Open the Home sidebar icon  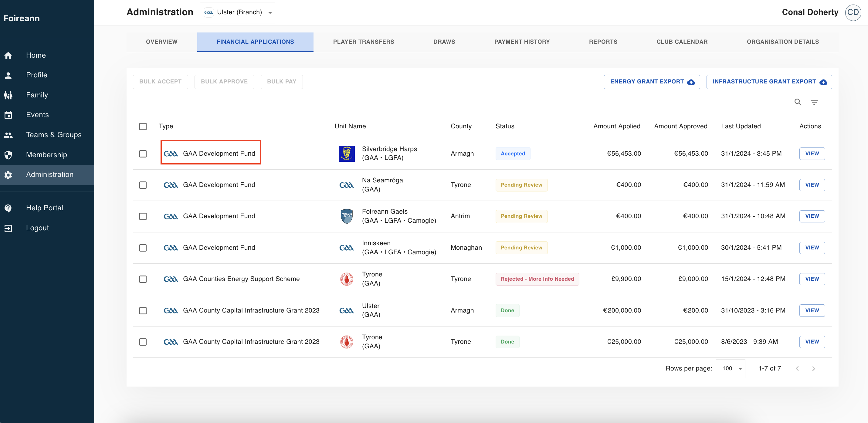(8, 55)
